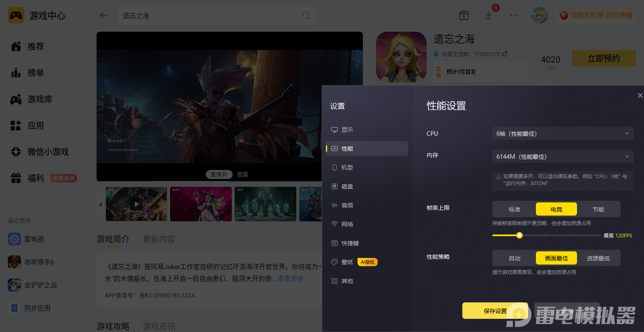
Task: Click 立即预约 to reserve the game
Action: pos(604,59)
